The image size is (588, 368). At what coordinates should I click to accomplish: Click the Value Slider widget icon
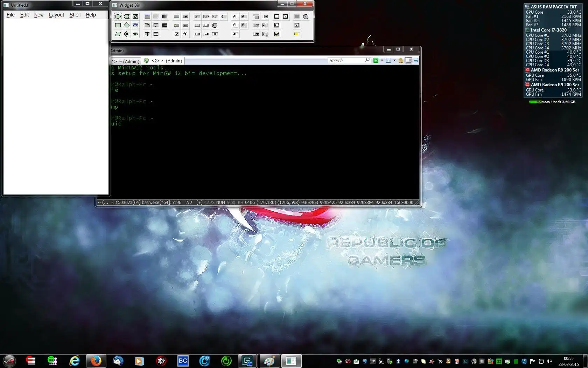pyautogui.click(x=215, y=16)
